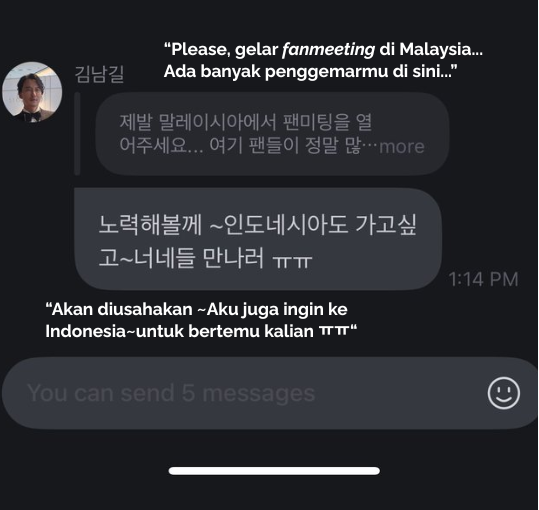The image size is (539, 510).
Task: Click the 1:14 PM timestamp
Action: click(x=483, y=279)
